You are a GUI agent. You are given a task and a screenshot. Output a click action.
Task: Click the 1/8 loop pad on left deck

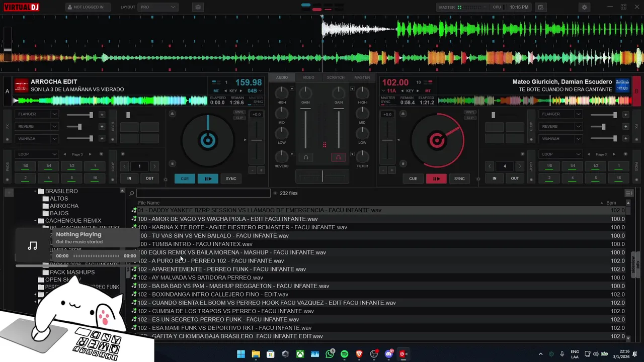pos(25,166)
